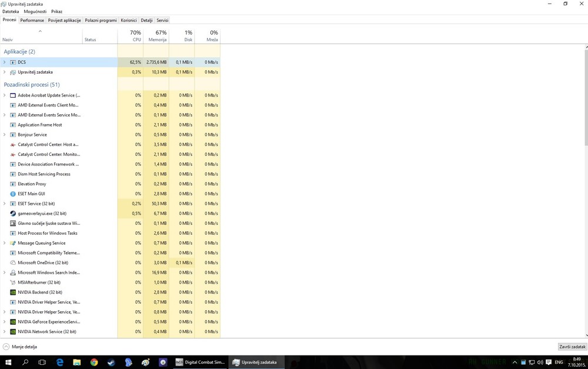This screenshot has height=369, width=588.
Task: Click the Završi zadatak button
Action: pos(572,347)
